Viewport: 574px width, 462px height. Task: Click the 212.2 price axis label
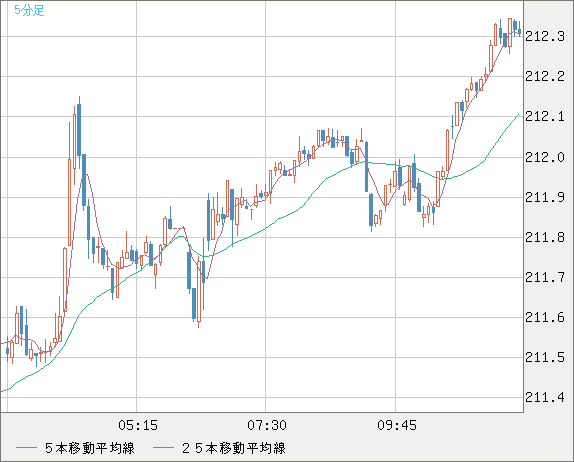click(x=545, y=77)
